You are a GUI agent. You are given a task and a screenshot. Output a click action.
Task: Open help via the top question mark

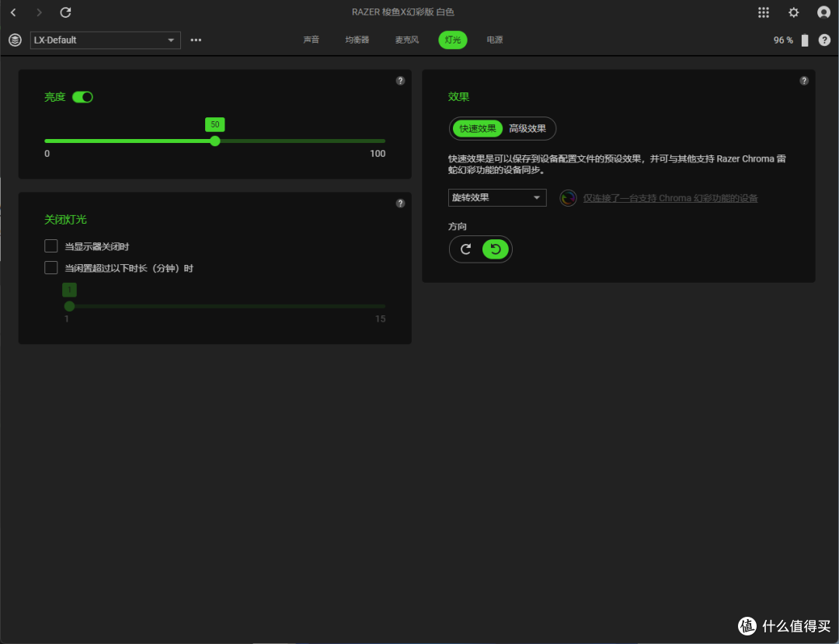tap(824, 40)
